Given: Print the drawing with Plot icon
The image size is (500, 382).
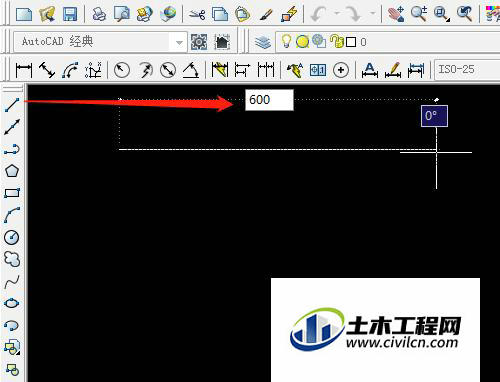Looking at the screenshot, I should coord(99,14).
